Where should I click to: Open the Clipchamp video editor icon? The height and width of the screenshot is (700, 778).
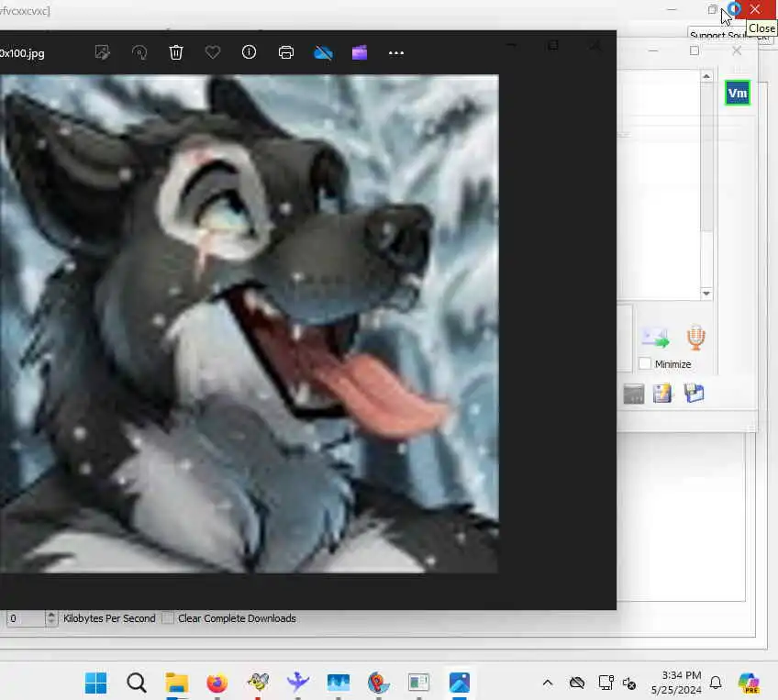(x=360, y=52)
